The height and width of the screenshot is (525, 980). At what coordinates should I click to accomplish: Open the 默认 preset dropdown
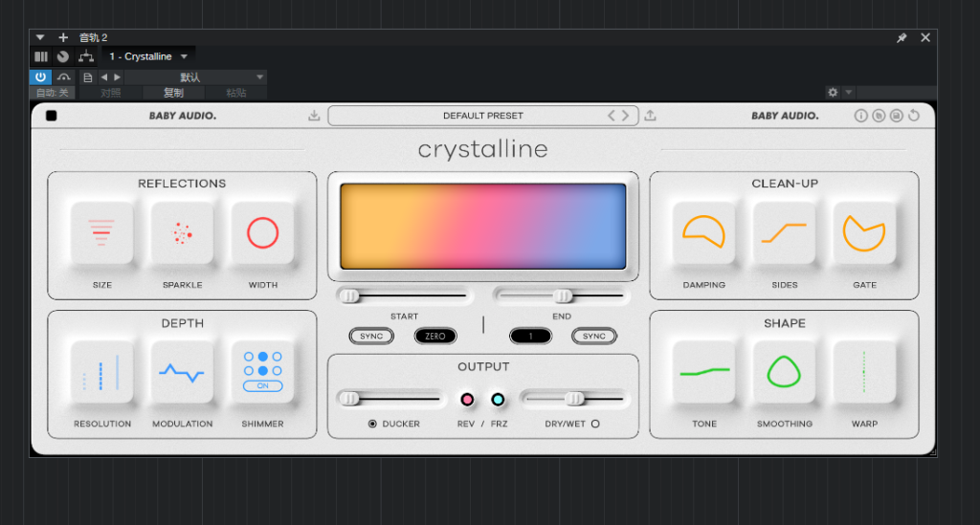[x=195, y=77]
